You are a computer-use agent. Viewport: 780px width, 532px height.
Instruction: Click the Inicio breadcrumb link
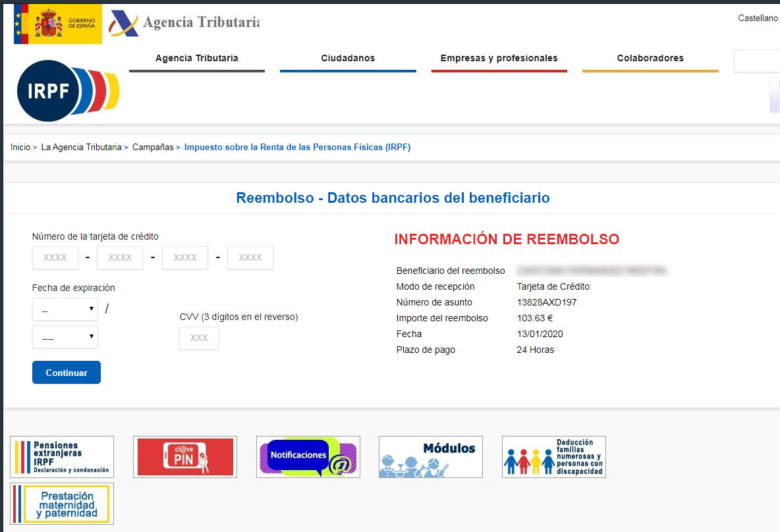point(20,147)
